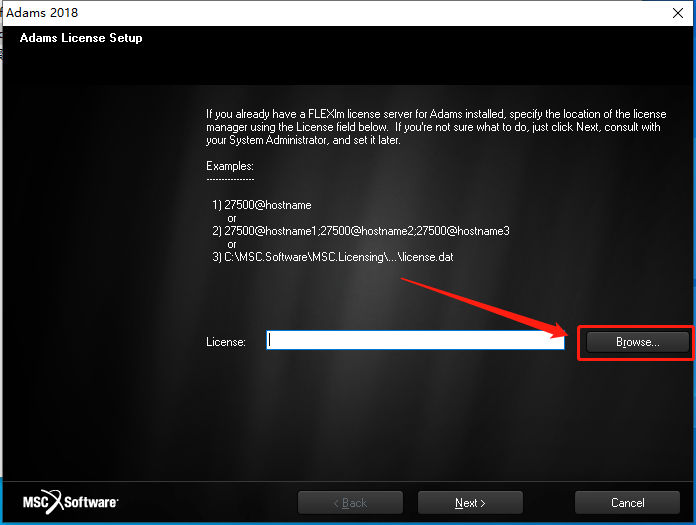Cancel the Adams installer
Screen dimensions: 696x525
pyautogui.click(x=627, y=503)
